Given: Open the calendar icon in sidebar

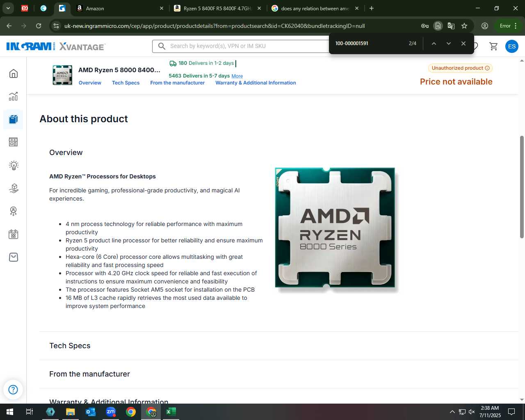Looking at the screenshot, I should coord(14,234).
